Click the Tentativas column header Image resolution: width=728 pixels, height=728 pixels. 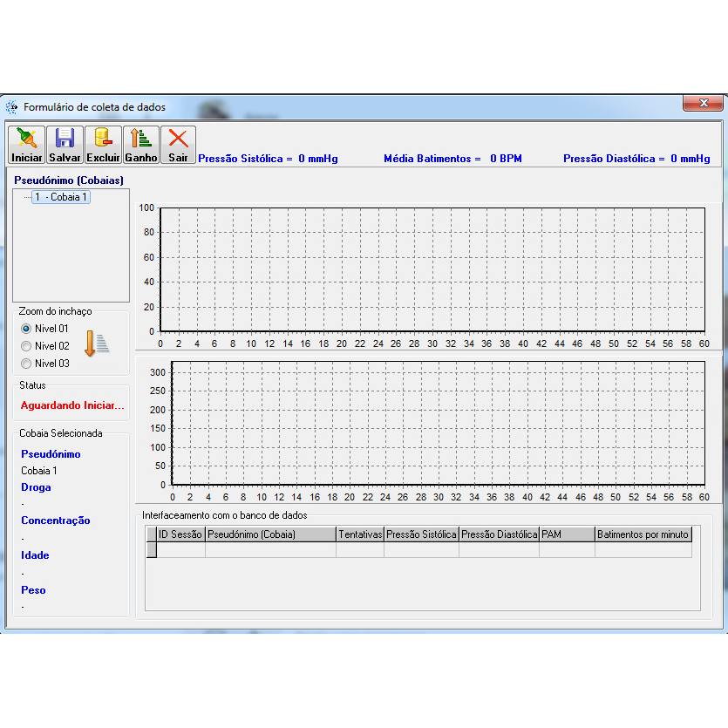coord(360,534)
